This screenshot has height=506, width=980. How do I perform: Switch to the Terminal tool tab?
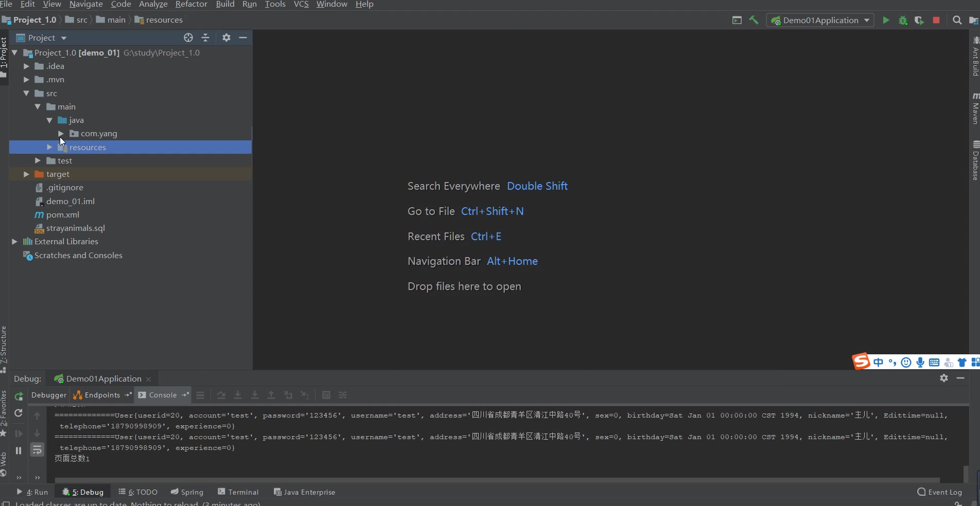[x=238, y=492]
